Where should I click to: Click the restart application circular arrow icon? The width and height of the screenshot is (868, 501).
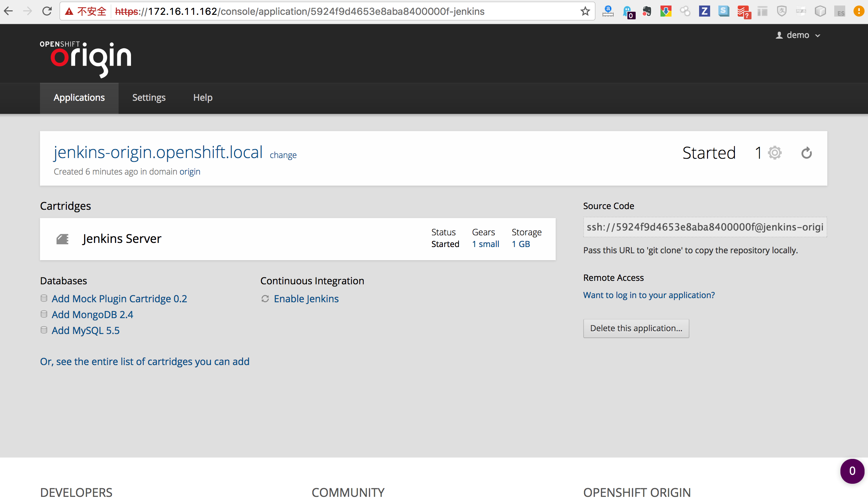806,153
